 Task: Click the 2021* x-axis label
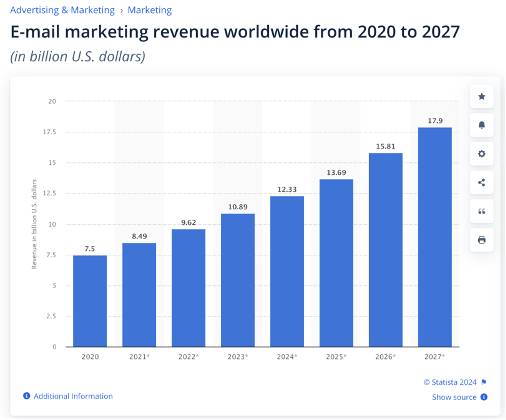point(139,357)
